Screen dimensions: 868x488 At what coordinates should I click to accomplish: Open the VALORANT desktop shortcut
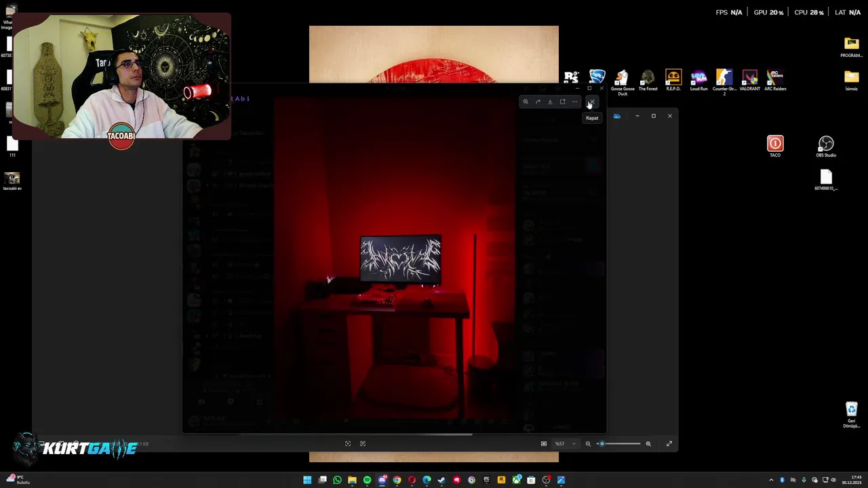[x=749, y=80]
